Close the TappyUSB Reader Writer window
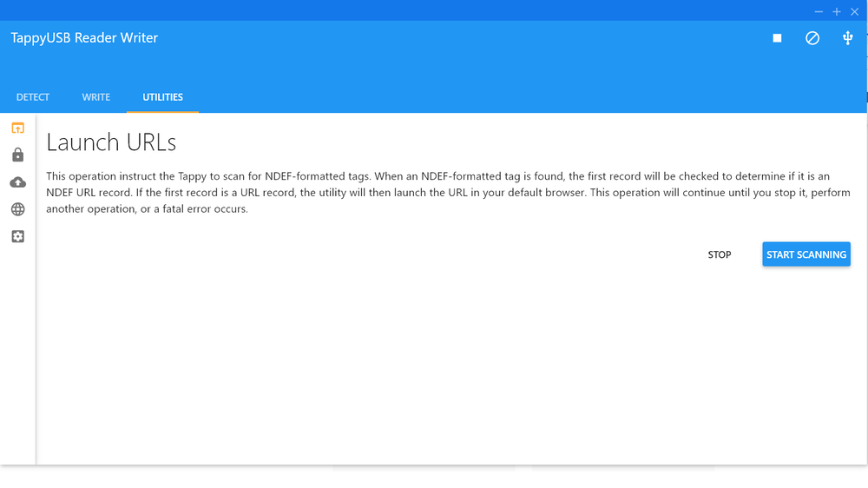Screen dimensions: 868x488 pyautogui.click(x=854, y=11)
